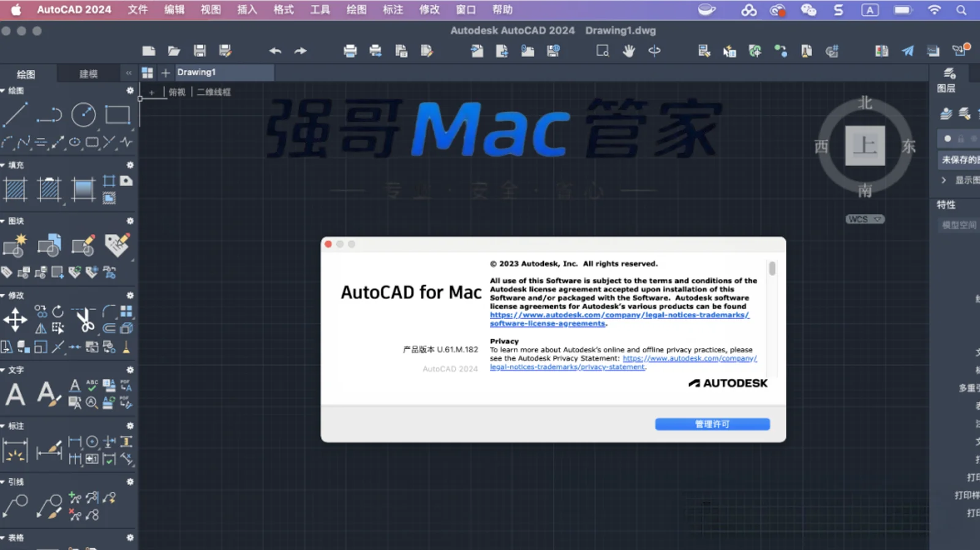Click the About dialog scrollbar
The width and height of the screenshot is (980, 550).
click(x=772, y=268)
